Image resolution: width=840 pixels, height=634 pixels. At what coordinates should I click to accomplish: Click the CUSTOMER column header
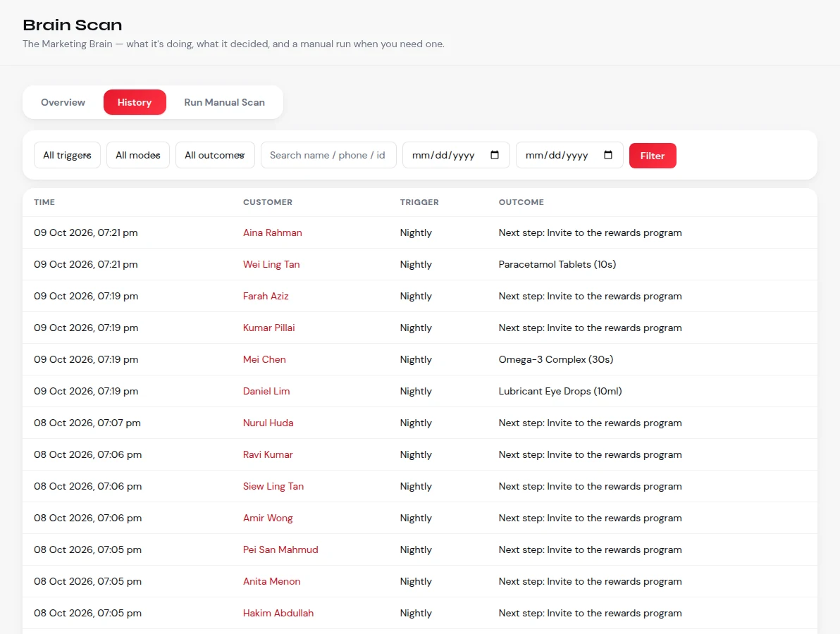268,202
